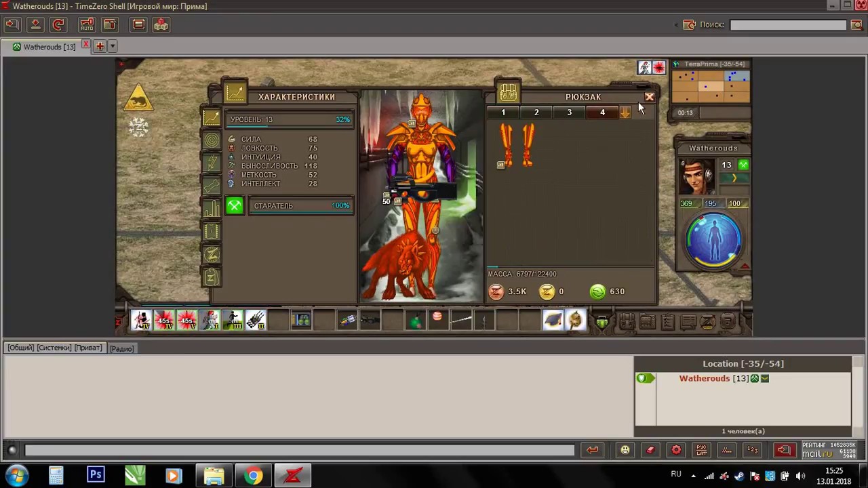Open the tab list dropdown arrow

tap(113, 46)
